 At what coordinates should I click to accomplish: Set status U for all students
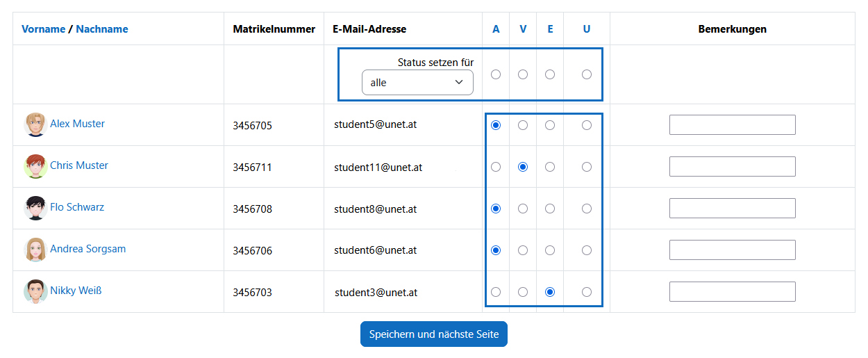[587, 74]
